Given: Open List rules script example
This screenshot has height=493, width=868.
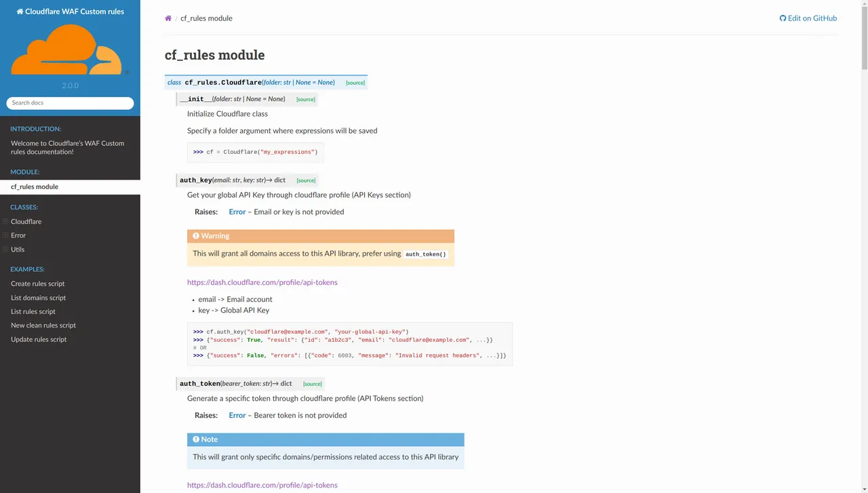Looking at the screenshot, I should click(33, 312).
